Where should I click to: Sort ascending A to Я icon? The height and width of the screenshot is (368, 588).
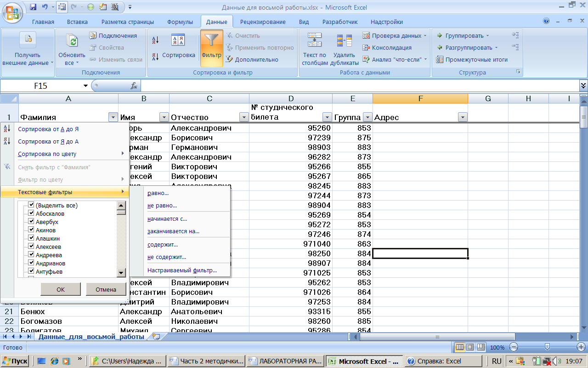click(x=155, y=40)
